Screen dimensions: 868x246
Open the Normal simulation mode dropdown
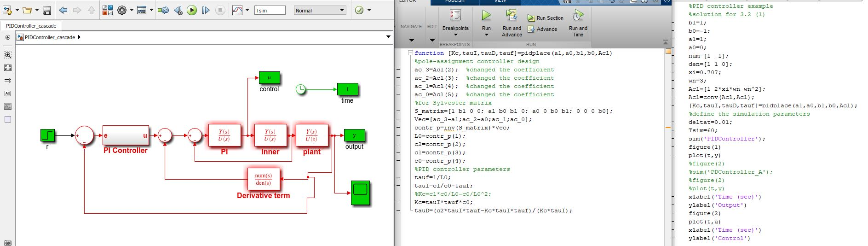320,10
